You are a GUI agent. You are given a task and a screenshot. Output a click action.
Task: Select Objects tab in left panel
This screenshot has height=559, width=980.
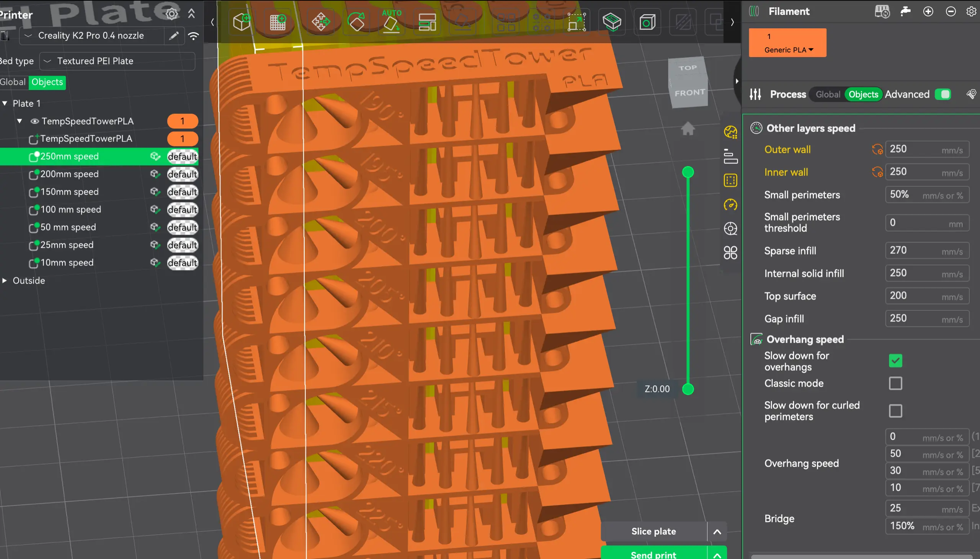coord(47,82)
